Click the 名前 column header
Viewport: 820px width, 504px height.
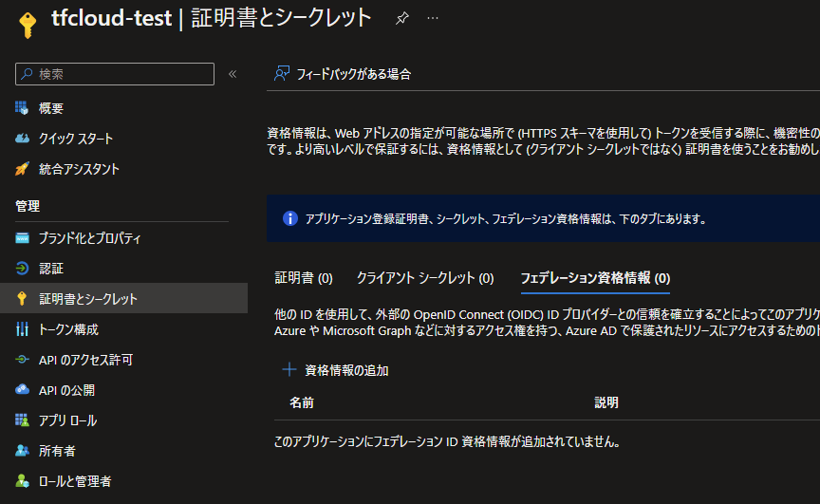(x=302, y=402)
